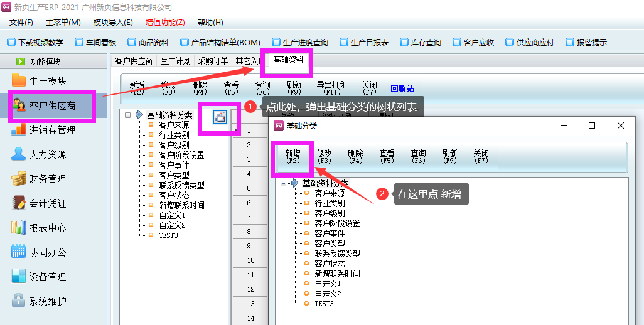Open the 生产模块 folder icon
The height and width of the screenshot is (325, 644).
pyautogui.click(x=19, y=81)
